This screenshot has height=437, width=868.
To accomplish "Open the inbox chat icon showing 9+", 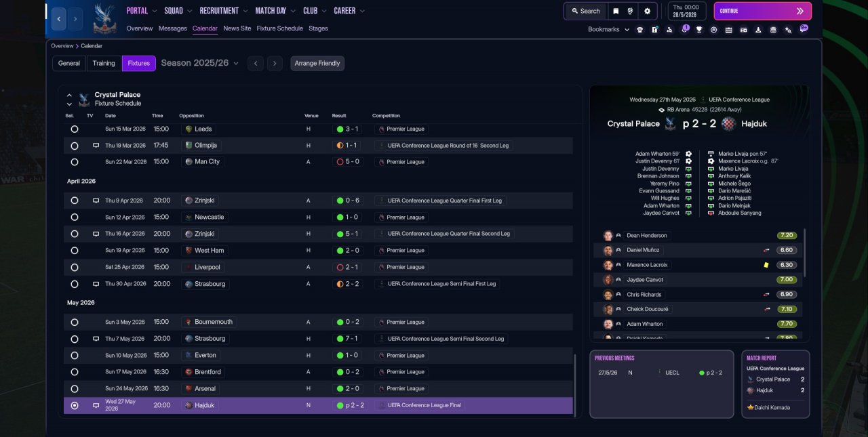I will (x=804, y=29).
